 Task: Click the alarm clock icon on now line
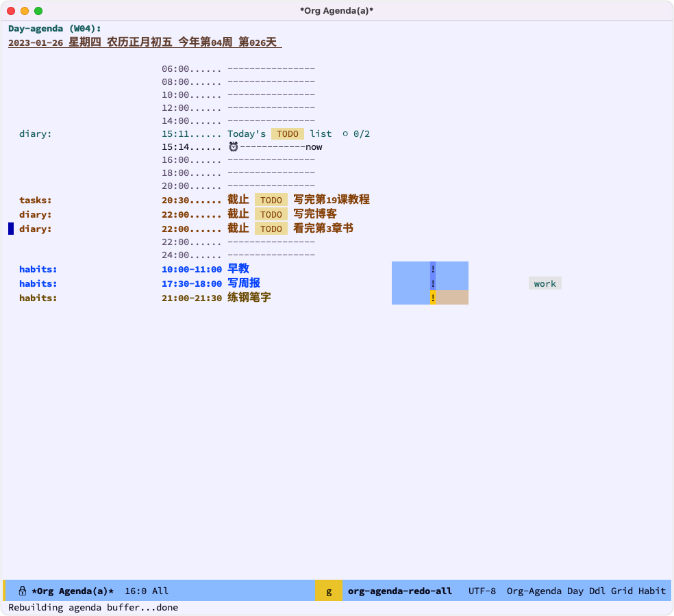coord(234,147)
